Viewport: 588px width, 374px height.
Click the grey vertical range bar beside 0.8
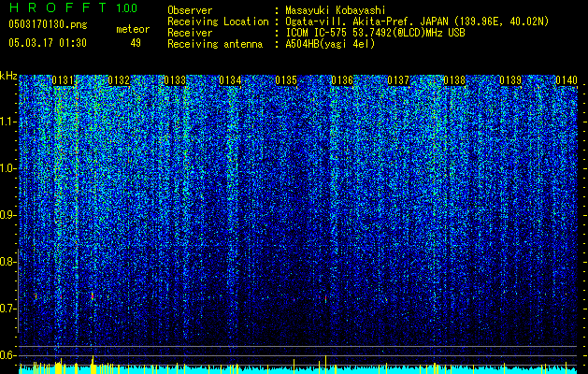(18, 290)
